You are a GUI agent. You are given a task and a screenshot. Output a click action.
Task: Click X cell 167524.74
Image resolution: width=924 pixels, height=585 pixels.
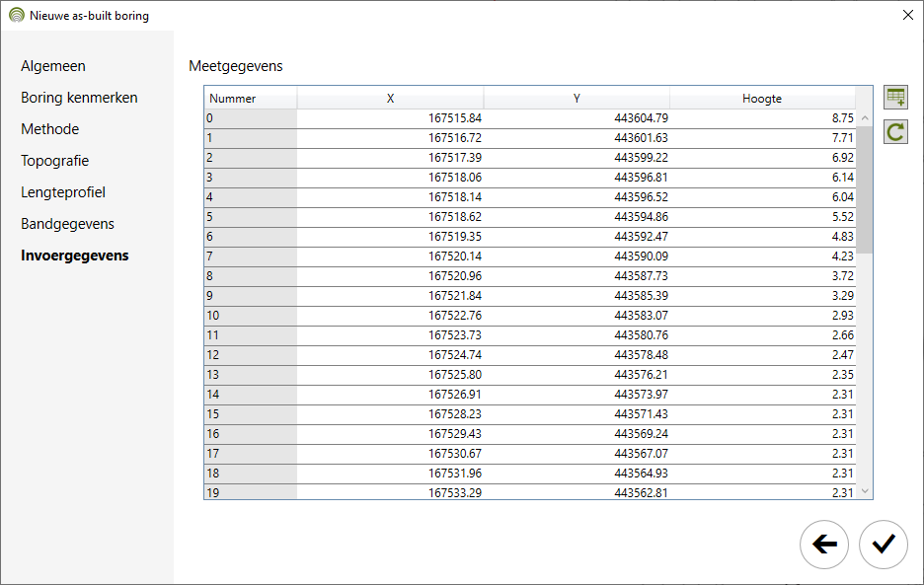390,355
